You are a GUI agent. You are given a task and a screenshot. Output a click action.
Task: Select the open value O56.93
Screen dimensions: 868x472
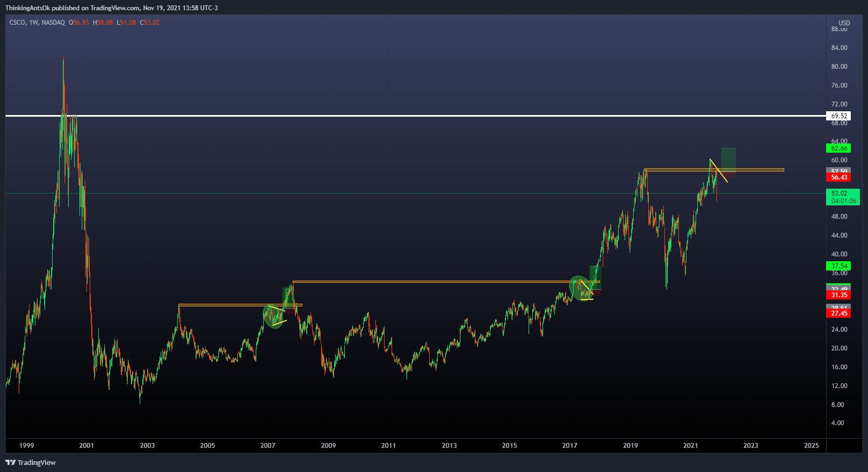(79, 23)
